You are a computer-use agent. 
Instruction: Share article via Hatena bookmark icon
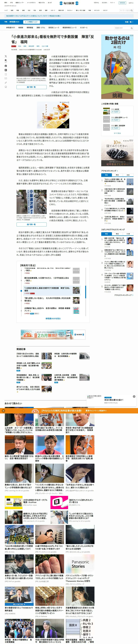6,70
